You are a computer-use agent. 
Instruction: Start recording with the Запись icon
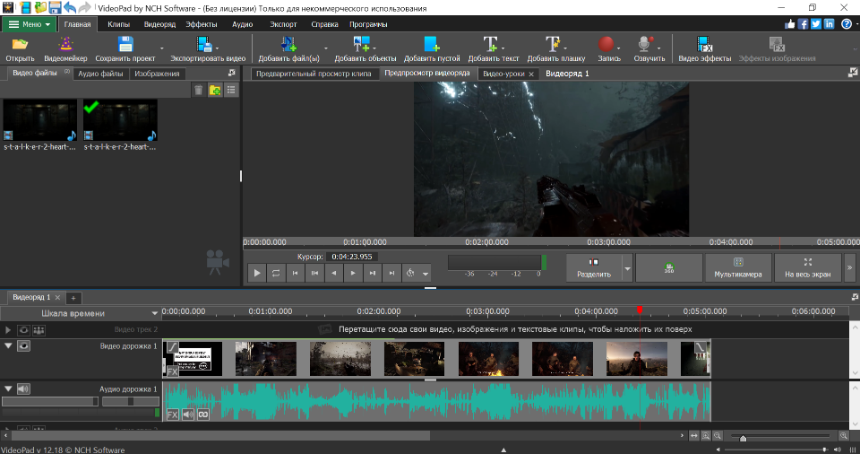click(606, 44)
